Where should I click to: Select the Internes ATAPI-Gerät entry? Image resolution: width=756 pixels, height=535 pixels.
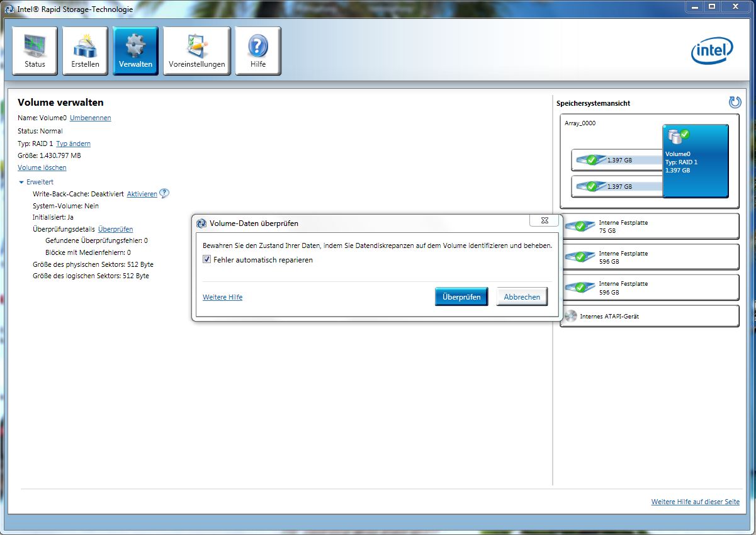click(x=649, y=316)
